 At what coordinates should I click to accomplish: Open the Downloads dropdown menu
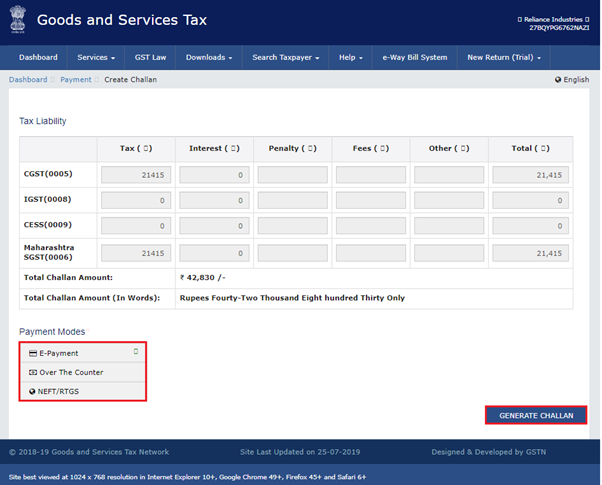pos(209,57)
